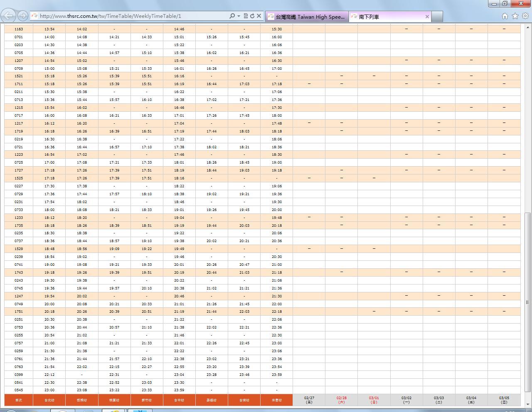Switch to the Taiwan High Speed Rail tab
This screenshot has height=412, width=532.
click(307, 17)
